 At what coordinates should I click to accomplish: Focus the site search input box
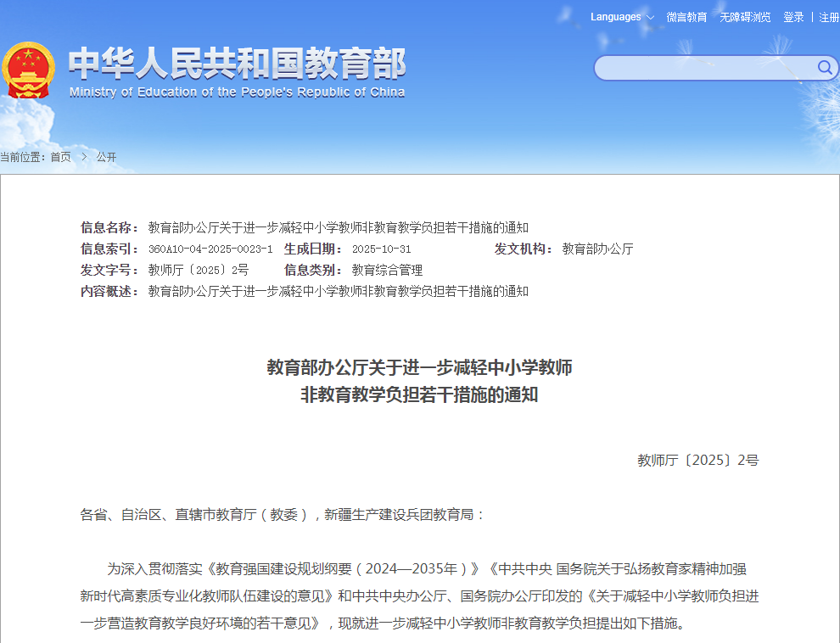pos(704,68)
